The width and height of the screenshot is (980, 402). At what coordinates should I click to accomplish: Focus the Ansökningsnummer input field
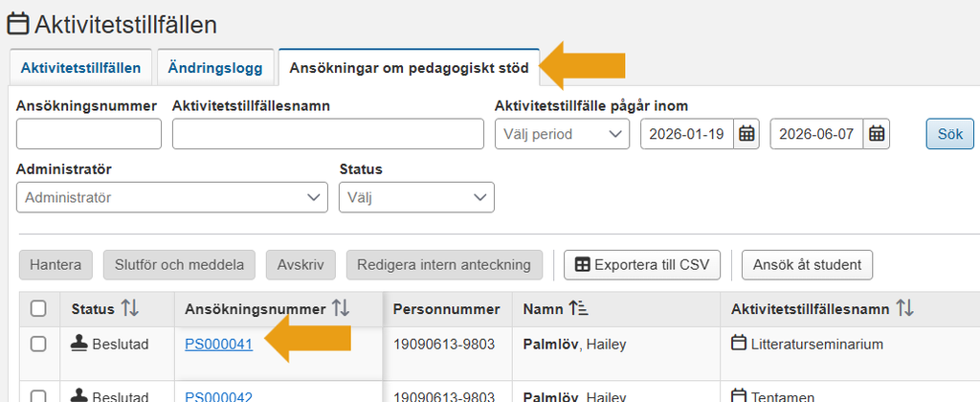[x=89, y=134]
